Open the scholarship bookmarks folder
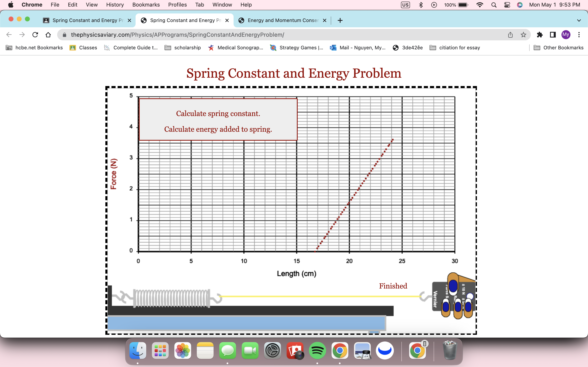The width and height of the screenshot is (588, 367). coord(183,48)
